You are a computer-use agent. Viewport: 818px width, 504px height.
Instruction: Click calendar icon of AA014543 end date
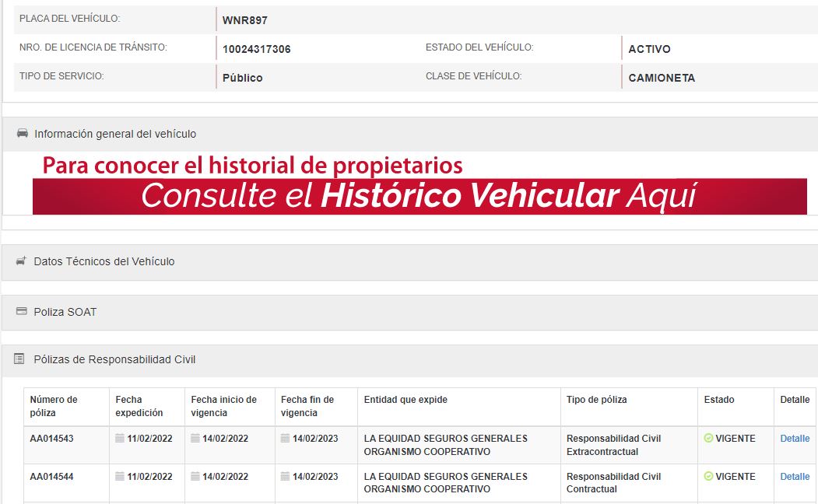pos(286,439)
